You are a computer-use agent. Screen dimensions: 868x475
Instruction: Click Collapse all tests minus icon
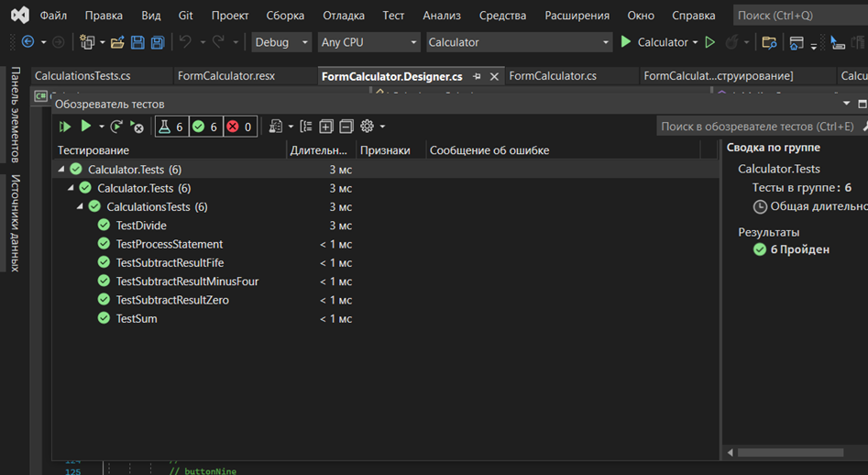coord(346,127)
